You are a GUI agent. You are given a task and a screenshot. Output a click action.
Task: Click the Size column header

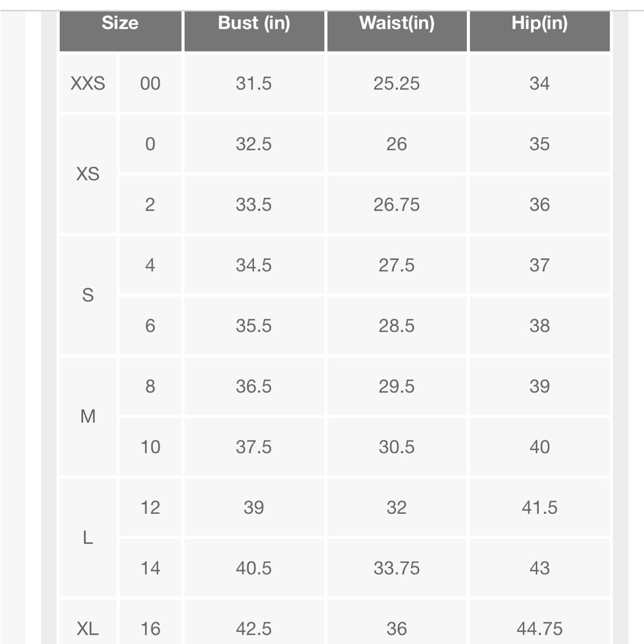[x=120, y=31]
